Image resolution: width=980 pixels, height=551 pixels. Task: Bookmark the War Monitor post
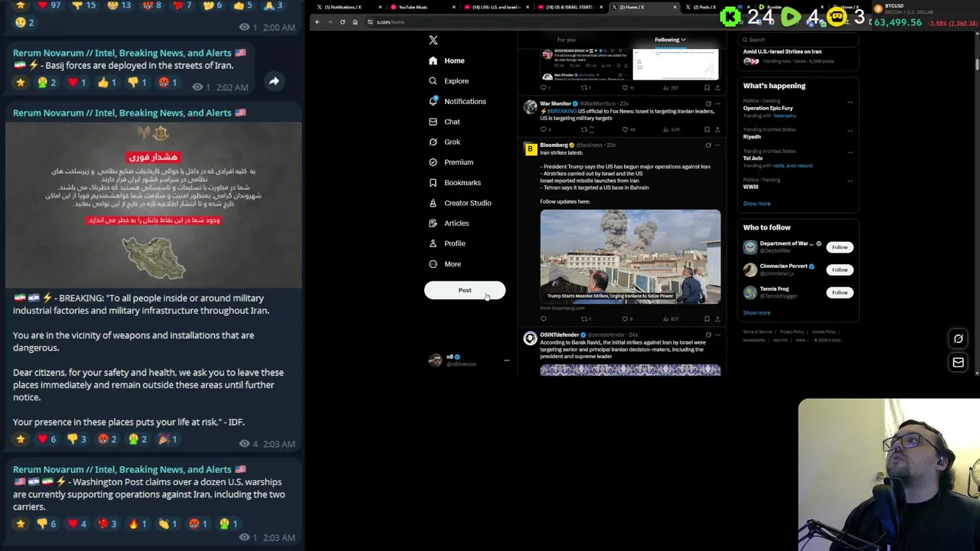[707, 129]
